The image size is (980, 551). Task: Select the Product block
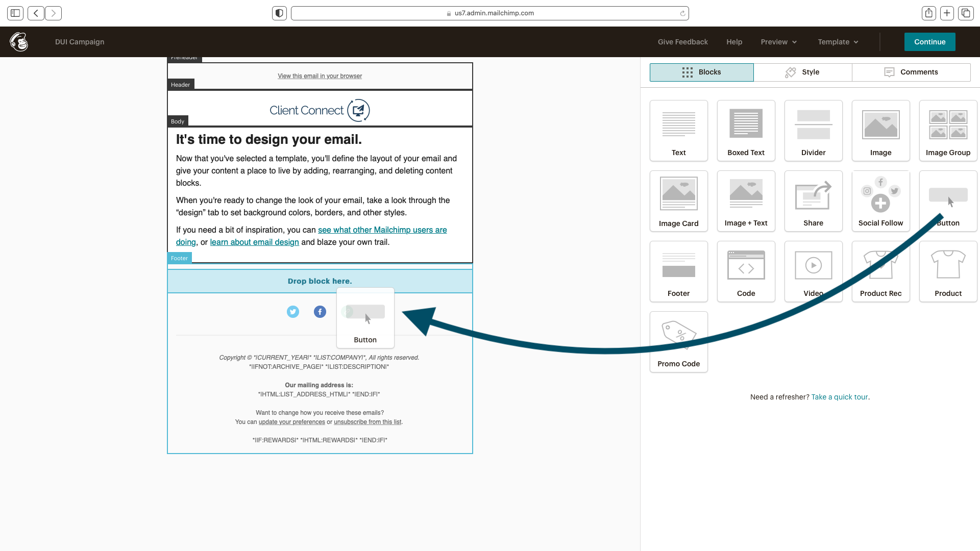(x=948, y=271)
